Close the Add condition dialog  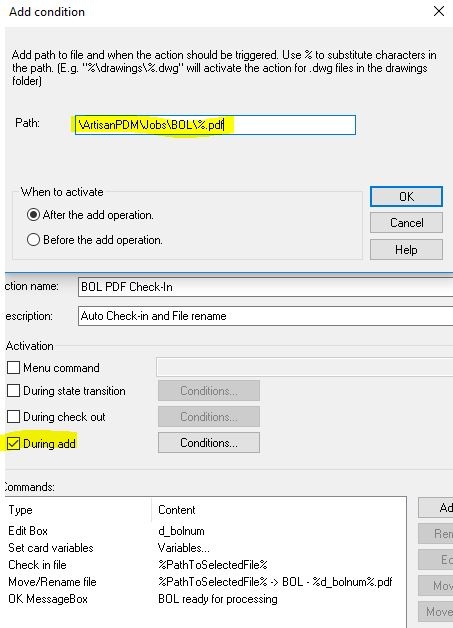[x=439, y=11]
